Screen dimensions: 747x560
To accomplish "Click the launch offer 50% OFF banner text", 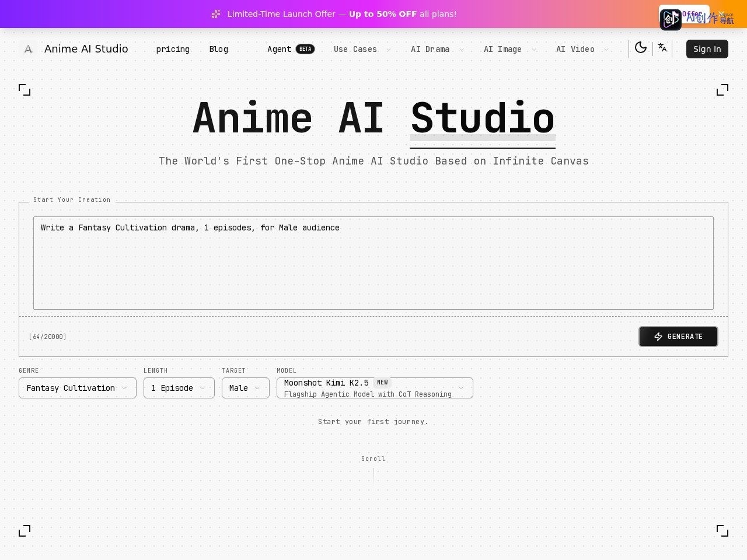I will click(x=342, y=14).
